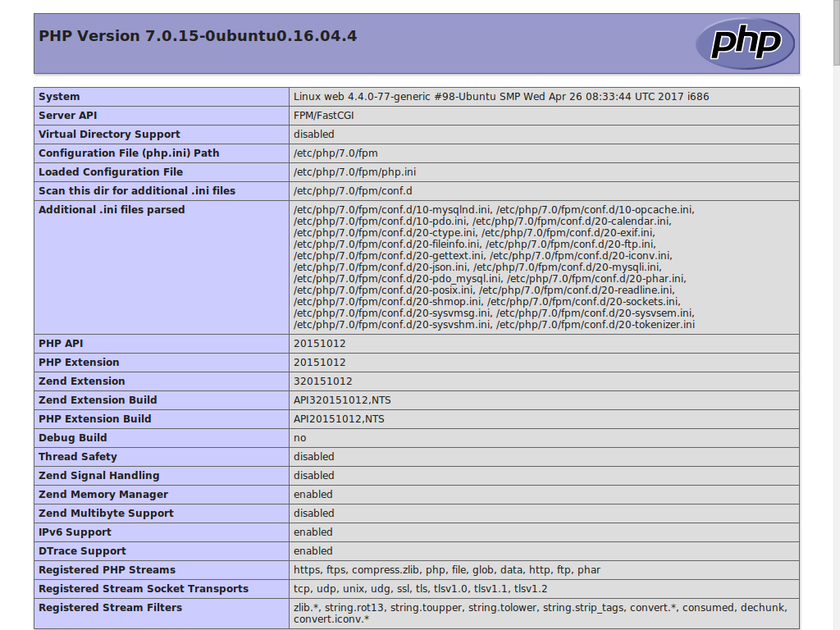The image size is (840, 630).
Task: Select the API320151012,NTS value
Action: (x=342, y=400)
